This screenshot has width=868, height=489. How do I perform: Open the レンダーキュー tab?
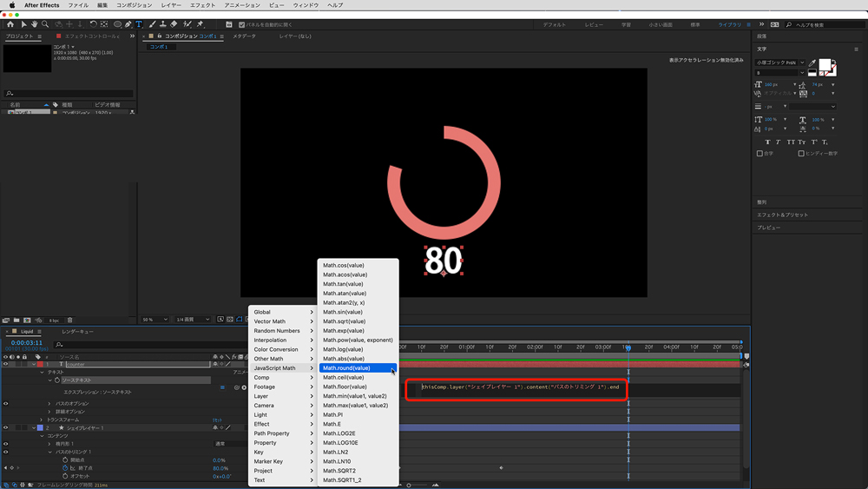(x=77, y=332)
